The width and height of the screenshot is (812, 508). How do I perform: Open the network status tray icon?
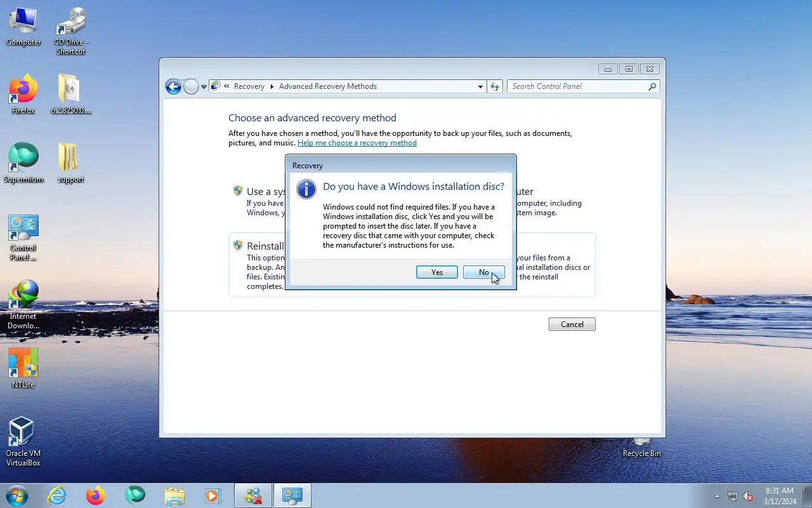coord(733,496)
